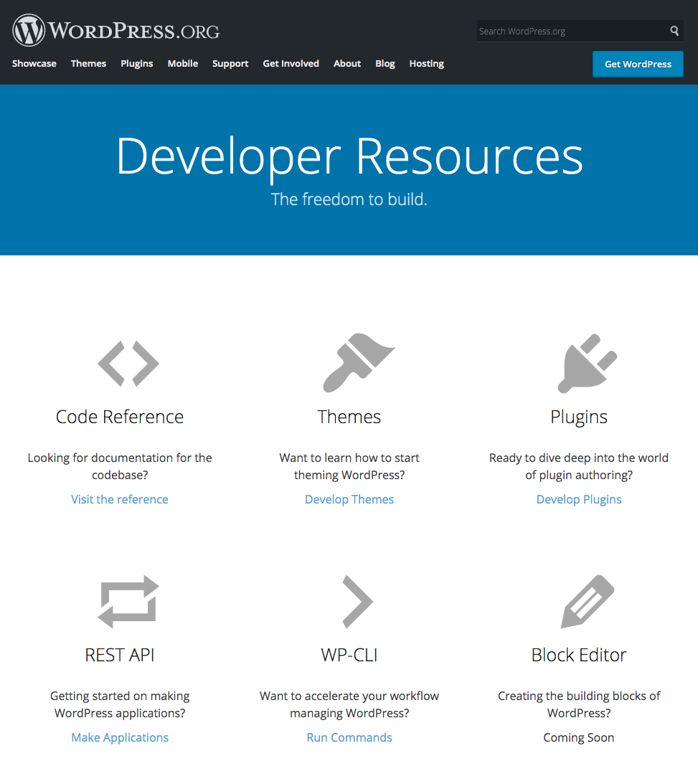
Task: Open the Blog nav item
Action: tap(385, 64)
